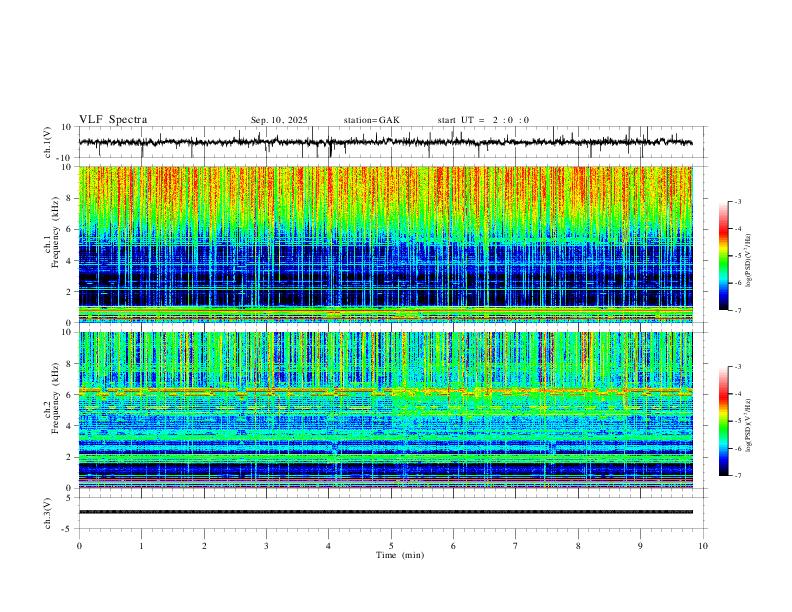Click the date 'Sep. 10, 2025'
792x612 pixels.
[279, 120]
